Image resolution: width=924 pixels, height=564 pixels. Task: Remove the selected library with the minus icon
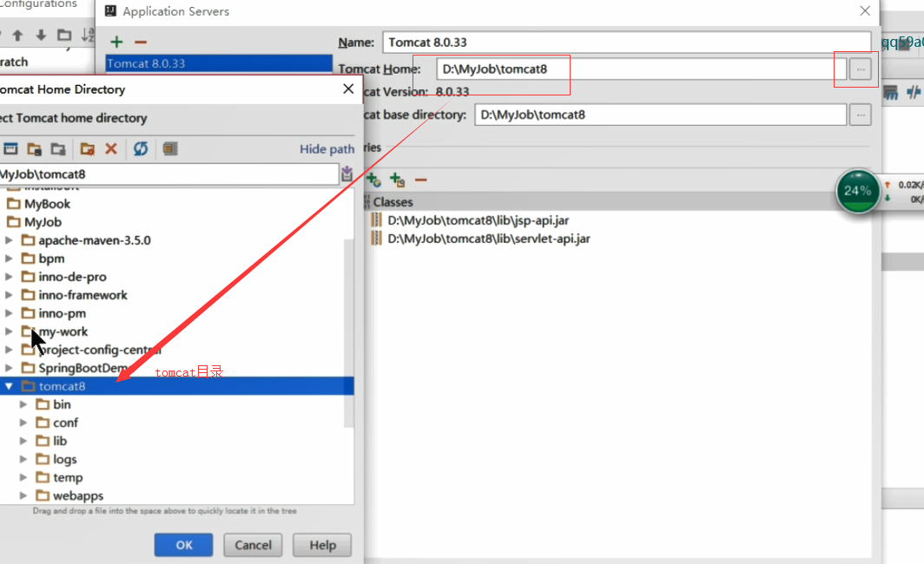420,180
